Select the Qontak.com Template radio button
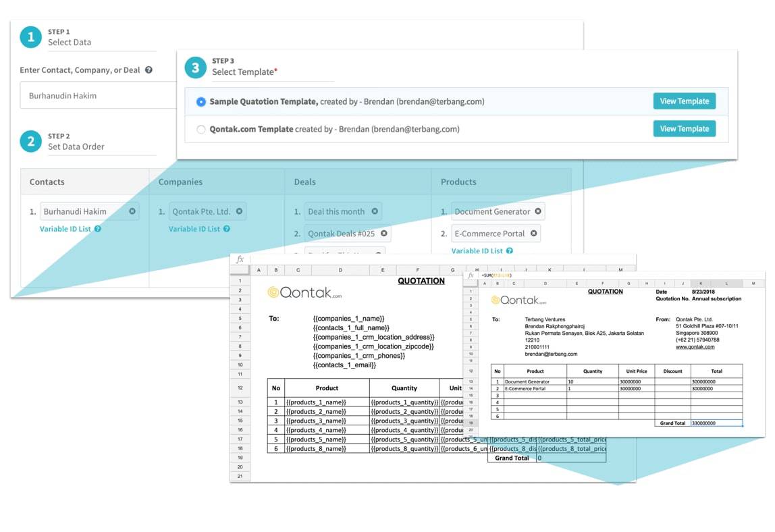This screenshot has width=775, height=532. 201,130
